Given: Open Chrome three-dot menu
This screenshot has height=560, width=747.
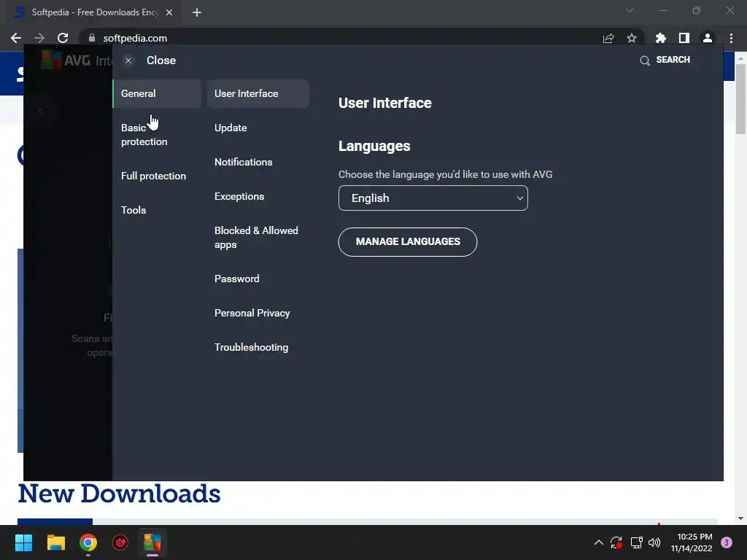Looking at the screenshot, I should 731,38.
